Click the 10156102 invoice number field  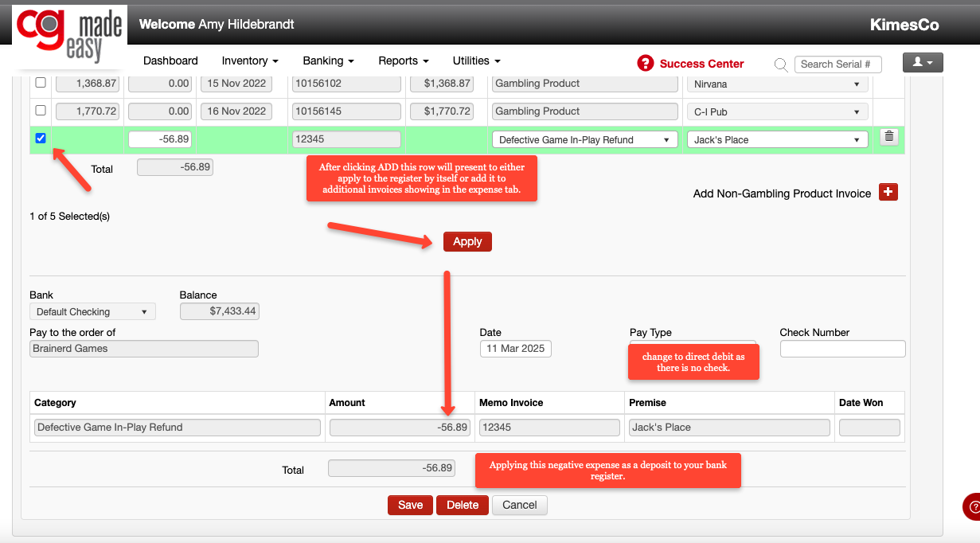348,84
